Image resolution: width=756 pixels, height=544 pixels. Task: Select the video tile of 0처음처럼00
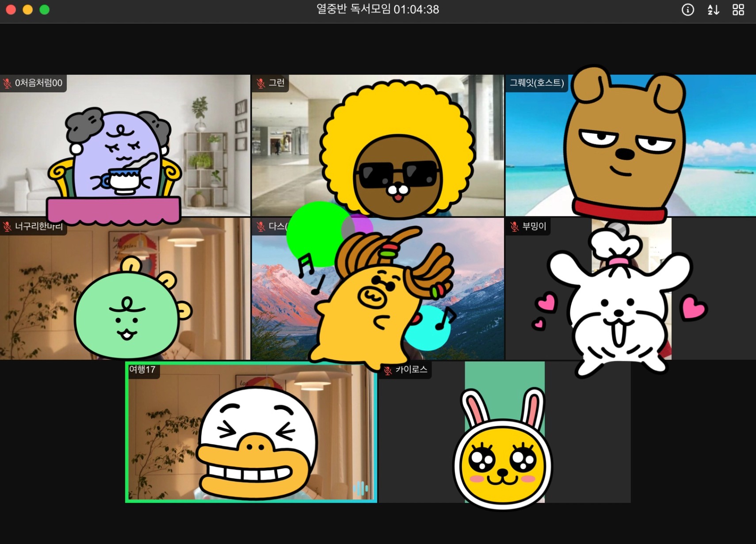pos(125,145)
